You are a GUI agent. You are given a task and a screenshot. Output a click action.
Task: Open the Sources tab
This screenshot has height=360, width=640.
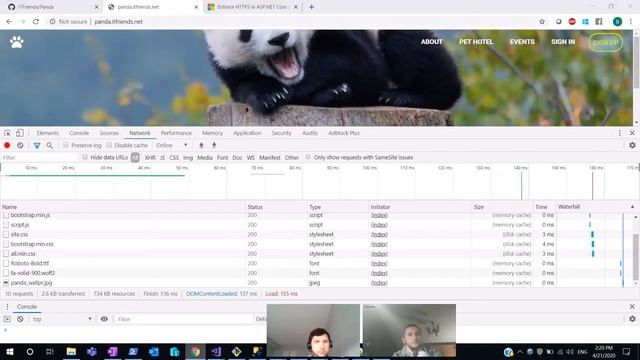(x=109, y=133)
